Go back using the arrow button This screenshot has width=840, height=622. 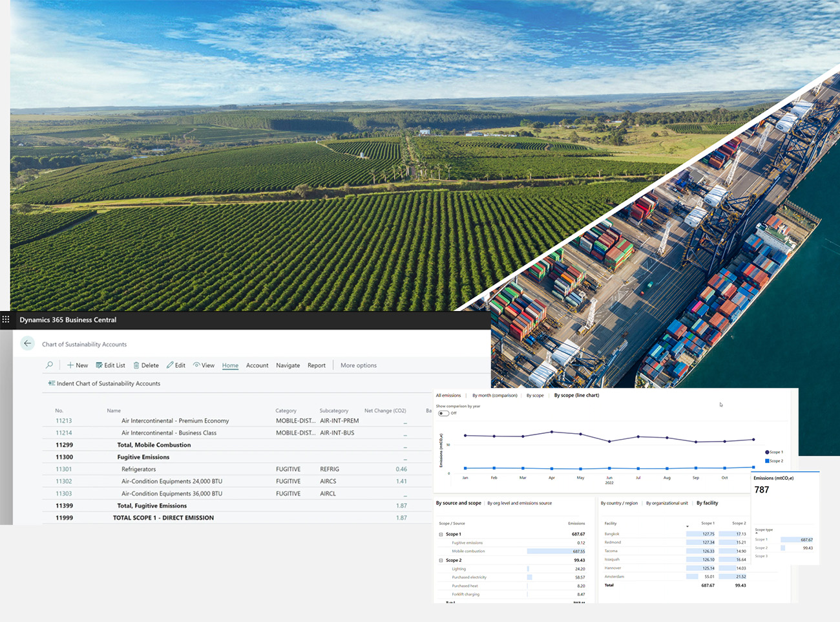[27, 343]
